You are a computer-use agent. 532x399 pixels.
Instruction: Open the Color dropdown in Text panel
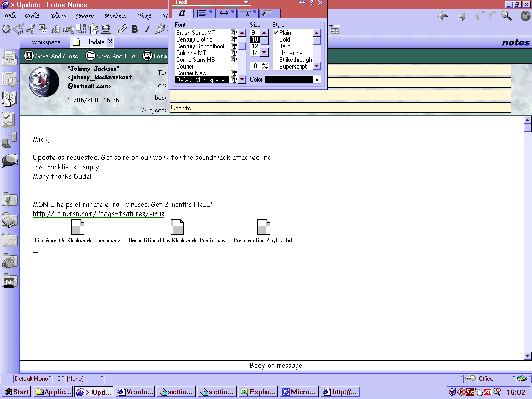click(316, 79)
